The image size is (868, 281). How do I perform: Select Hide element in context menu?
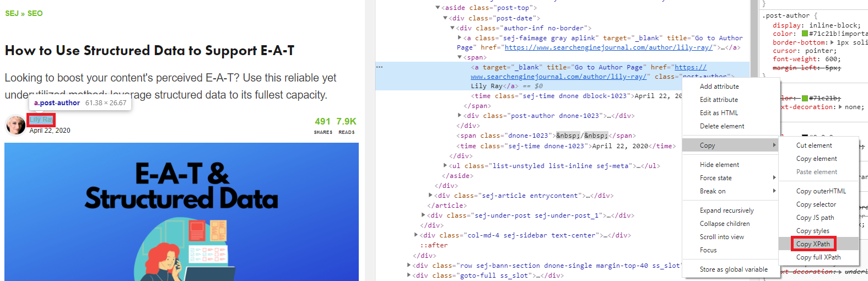[719, 165]
